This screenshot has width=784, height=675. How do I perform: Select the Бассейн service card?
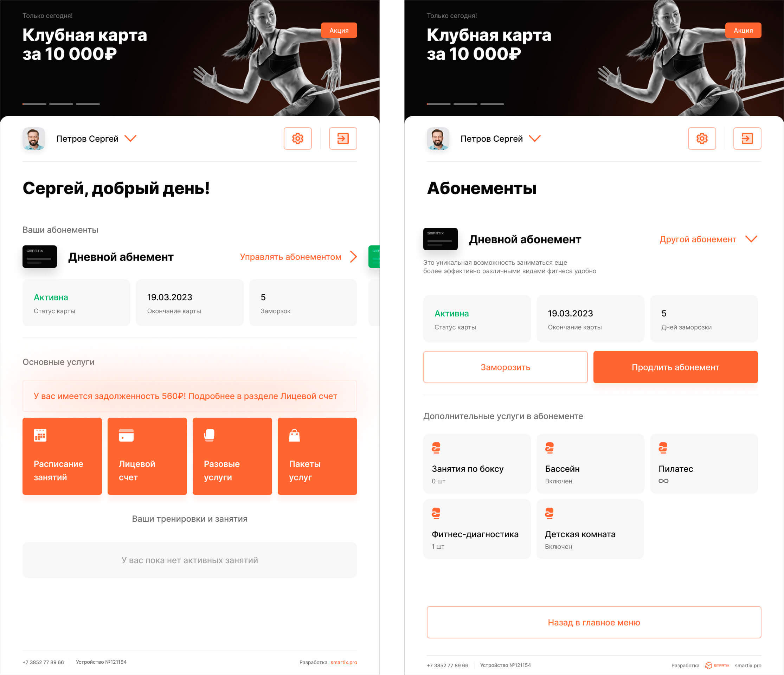click(x=590, y=463)
